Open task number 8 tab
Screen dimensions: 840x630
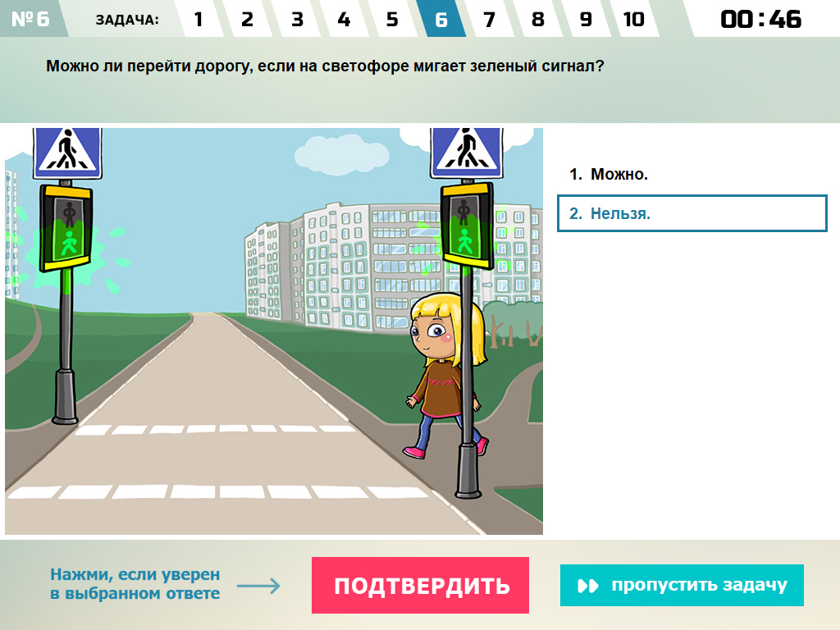pyautogui.click(x=538, y=20)
